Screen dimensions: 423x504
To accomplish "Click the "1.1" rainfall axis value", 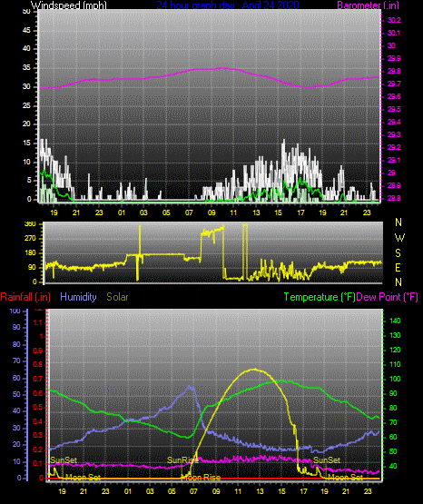I will coord(38,322).
